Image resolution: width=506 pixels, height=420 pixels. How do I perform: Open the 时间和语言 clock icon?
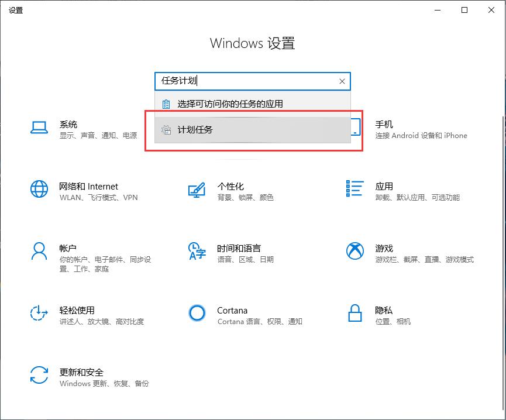click(x=197, y=252)
